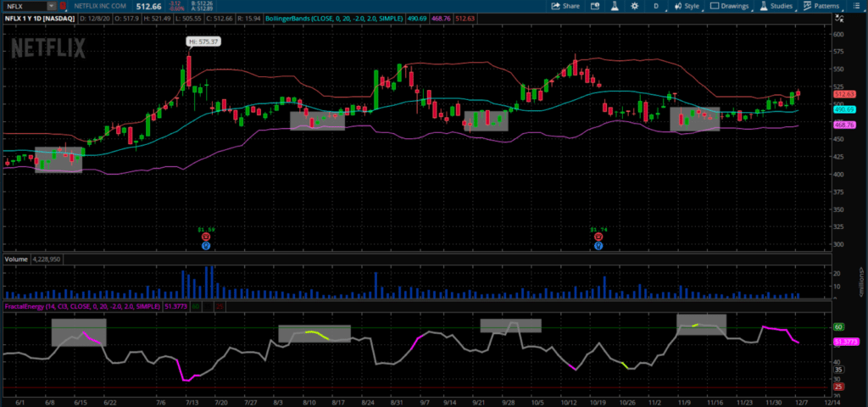Click the blue lightbulb icon under $1.59
868x407 pixels.
click(x=205, y=245)
